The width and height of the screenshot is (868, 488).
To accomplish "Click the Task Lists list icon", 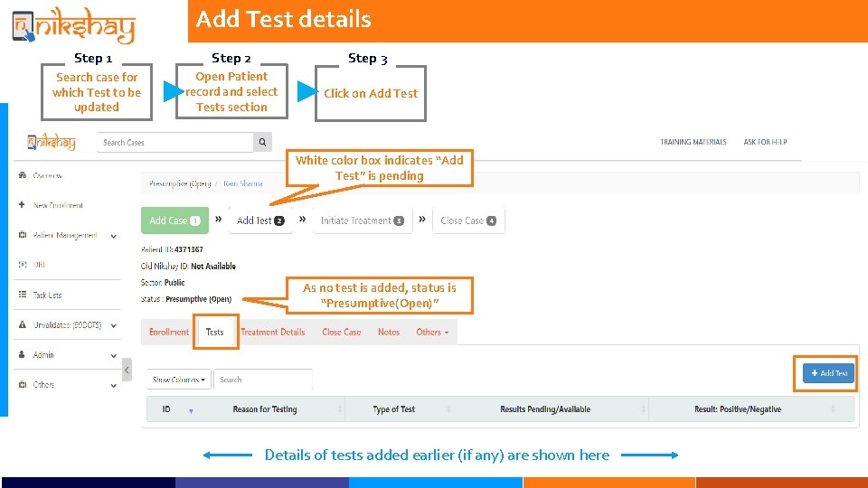I will [23, 295].
